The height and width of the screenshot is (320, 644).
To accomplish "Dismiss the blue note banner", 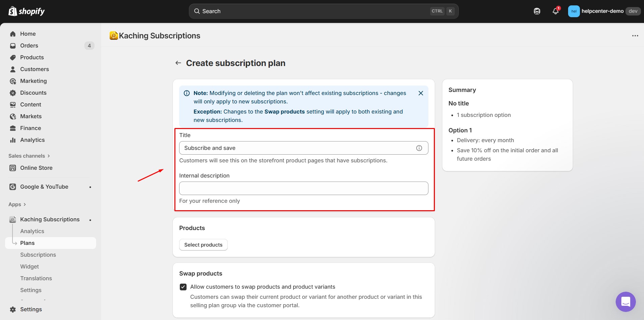I will coord(421,93).
